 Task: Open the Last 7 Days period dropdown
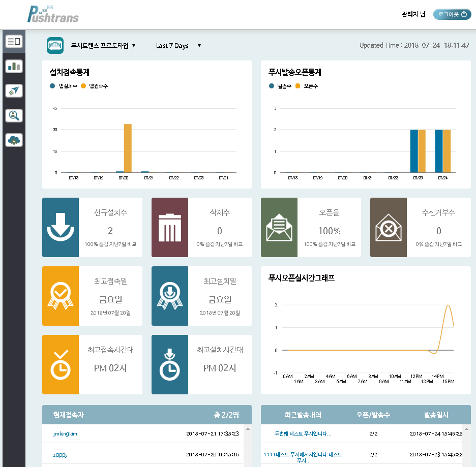coord(178,46)
